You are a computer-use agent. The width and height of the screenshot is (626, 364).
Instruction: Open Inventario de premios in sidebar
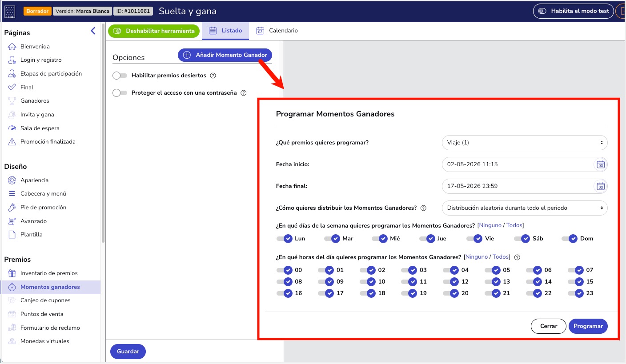pos(49,273)
